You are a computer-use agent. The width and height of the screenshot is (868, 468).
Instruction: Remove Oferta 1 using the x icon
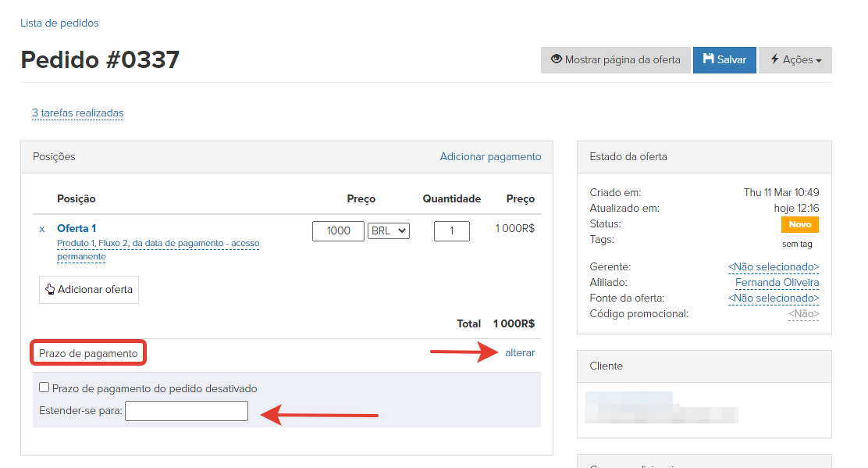click(42, 229)
